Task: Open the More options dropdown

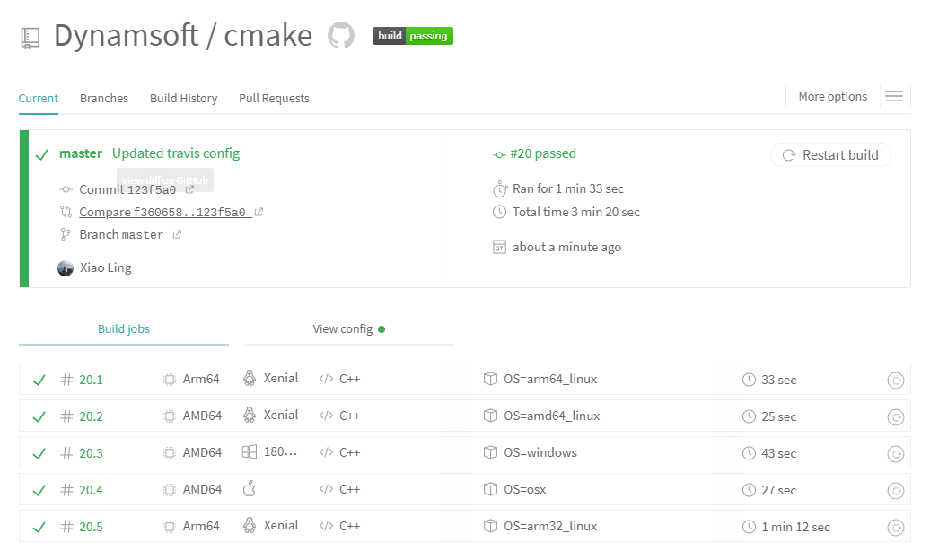Action: (832, 97)
